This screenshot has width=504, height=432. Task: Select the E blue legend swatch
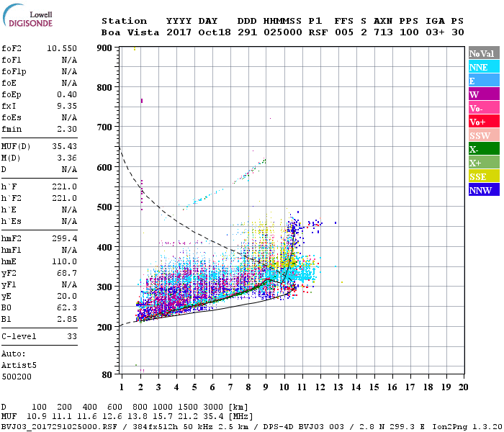click(x=484, y=81)
